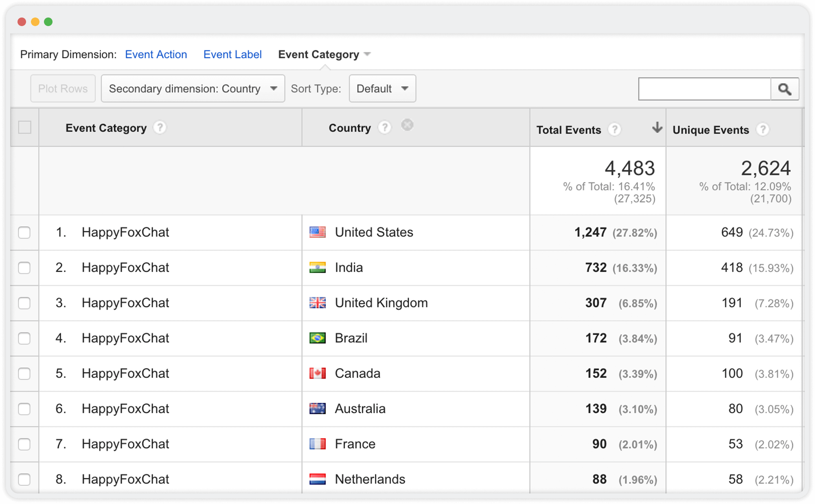Click the Canada flag icon
815x504 pixels.
[318, 373]
